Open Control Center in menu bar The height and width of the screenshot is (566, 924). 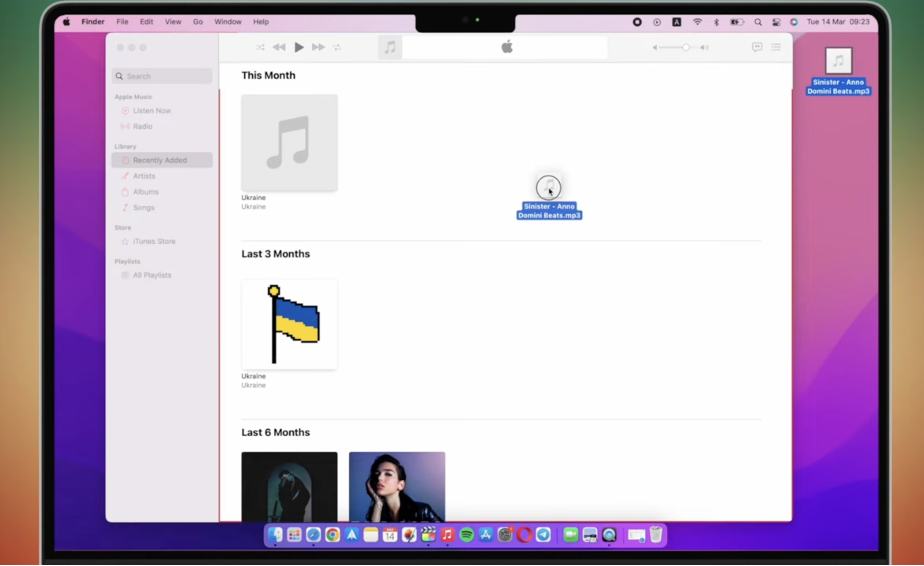(776, 22)
